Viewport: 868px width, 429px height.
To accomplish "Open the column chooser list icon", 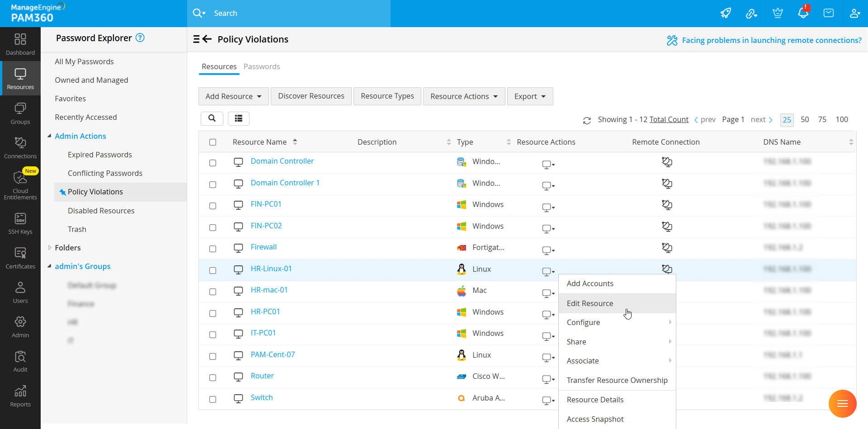I will tap(239, 118).
